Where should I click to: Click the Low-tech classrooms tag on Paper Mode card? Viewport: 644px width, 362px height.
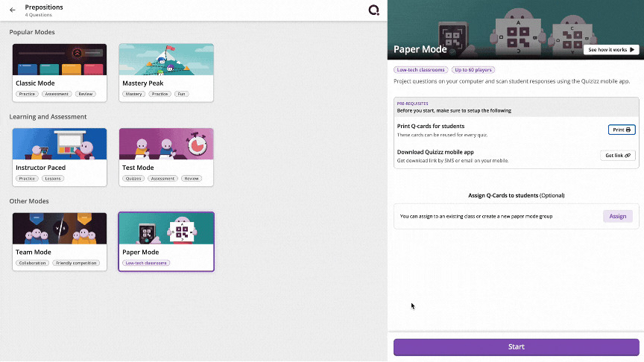pos(146,263)
